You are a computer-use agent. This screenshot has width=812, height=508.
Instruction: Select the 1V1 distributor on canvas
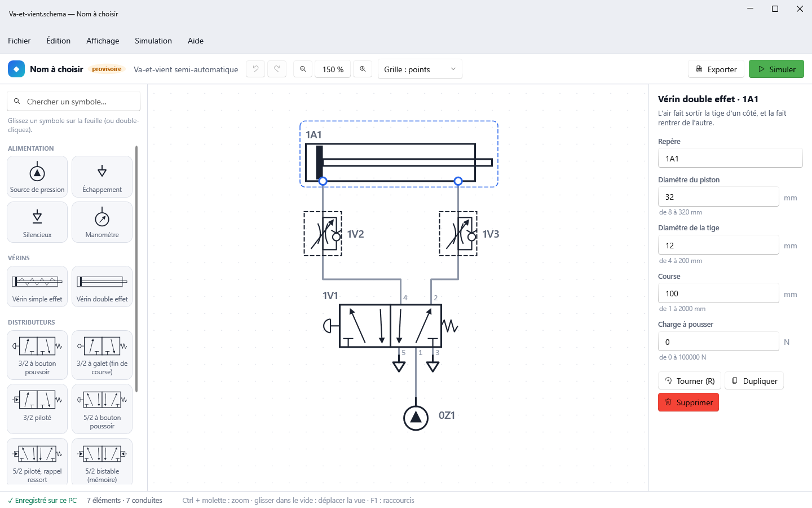(390, 326)
